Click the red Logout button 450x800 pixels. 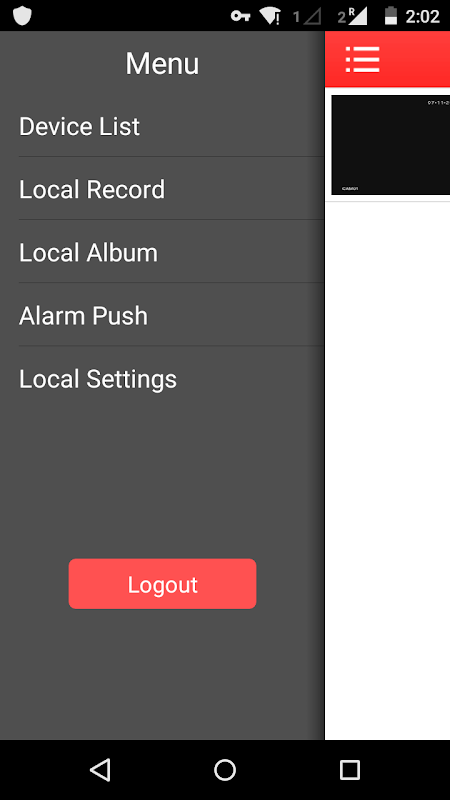point(162,584)
